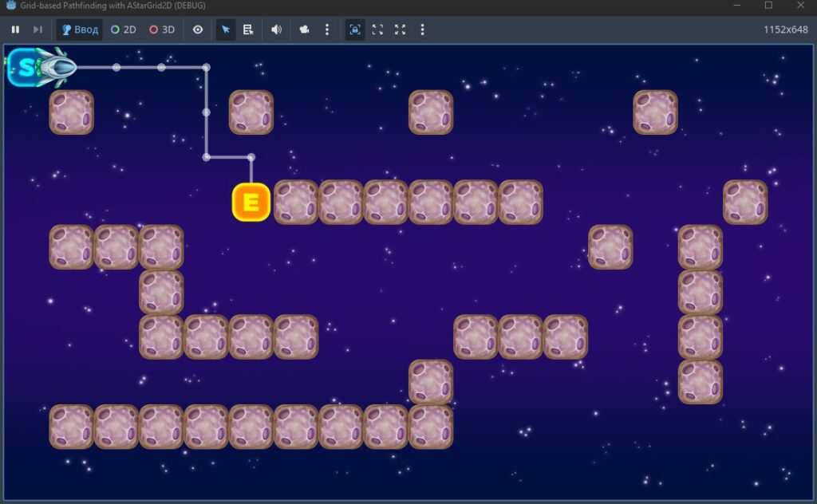The width and height of the screenshot is (817, 504).
Task: Mute the game audio speaker icon
Action: click(x=276, y=30)
